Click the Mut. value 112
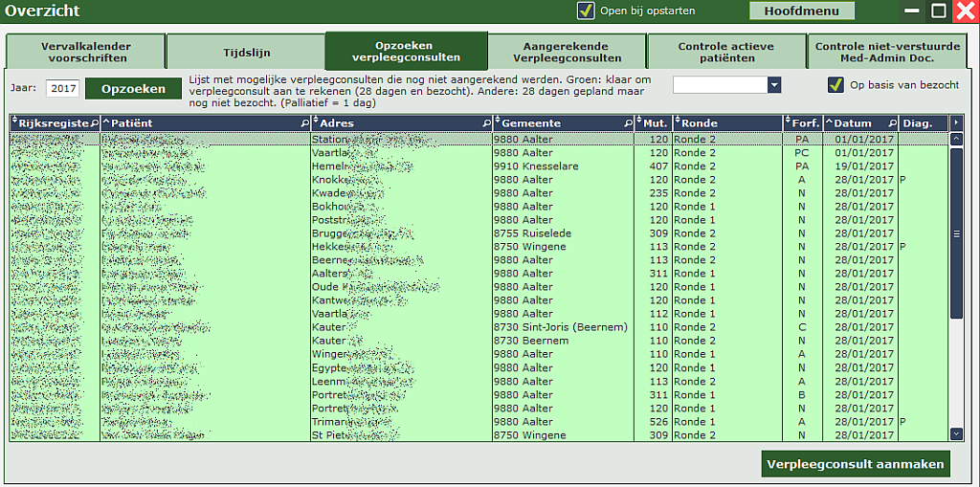980x487 pixels. click(658, 314)
